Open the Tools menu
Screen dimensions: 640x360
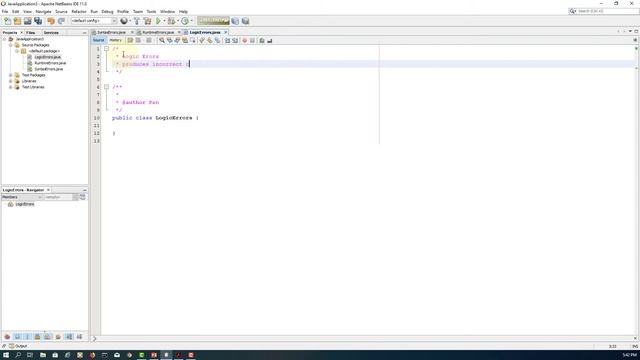coord(151,11)
